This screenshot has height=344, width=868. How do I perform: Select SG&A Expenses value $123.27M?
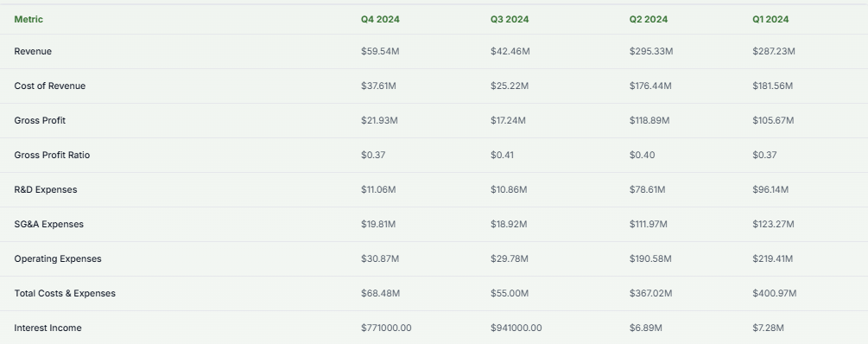coord(773,225)
